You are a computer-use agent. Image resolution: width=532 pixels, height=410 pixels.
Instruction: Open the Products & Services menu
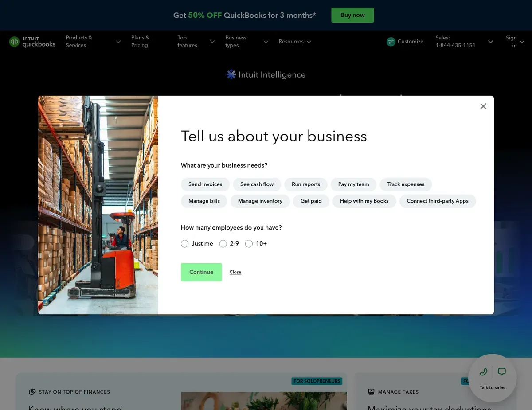click(79, 42)
